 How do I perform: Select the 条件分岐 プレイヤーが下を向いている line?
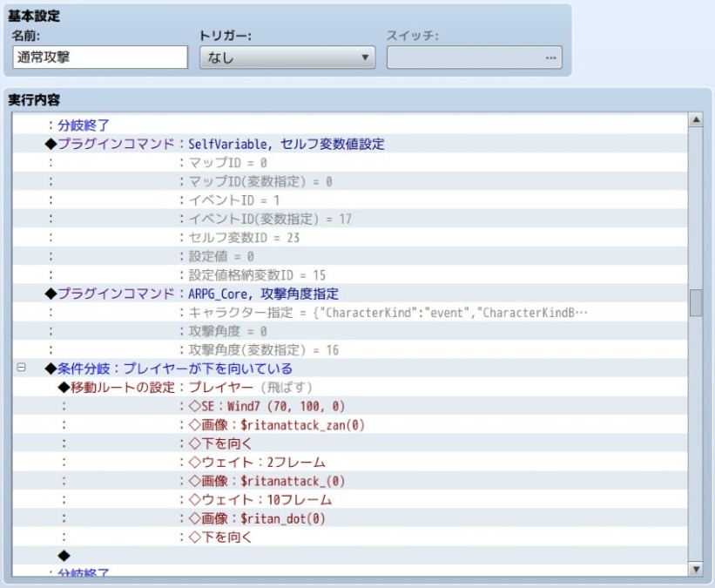pos(170,368)
